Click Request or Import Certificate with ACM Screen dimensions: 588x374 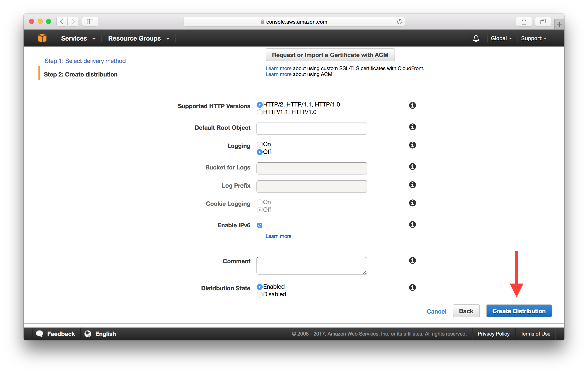[x=330, y=55]
